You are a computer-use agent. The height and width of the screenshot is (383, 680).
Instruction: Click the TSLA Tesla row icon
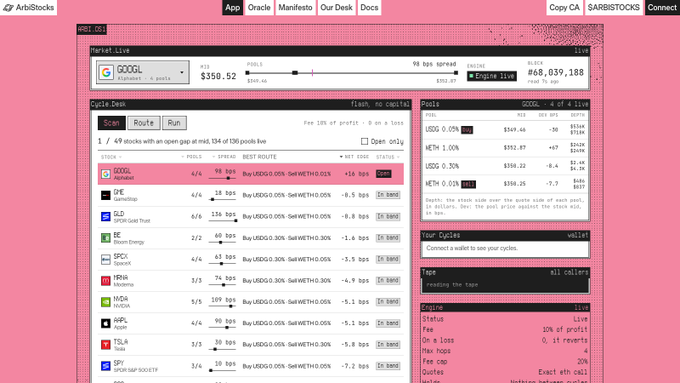[105, 344]
